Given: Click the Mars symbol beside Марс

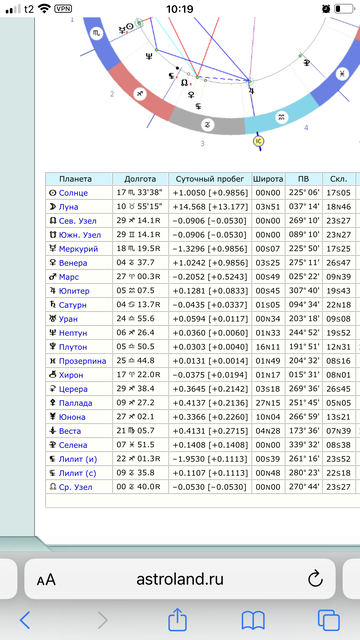Looking at the screenshot, I should point(52,277).
